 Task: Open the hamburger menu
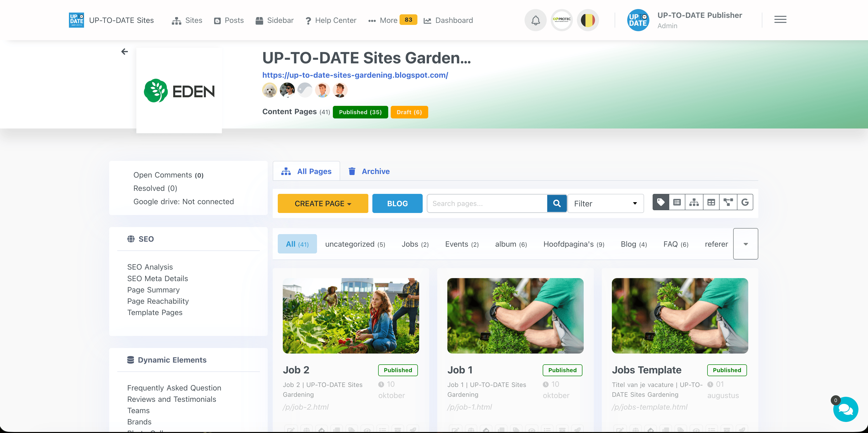[780, 20]
